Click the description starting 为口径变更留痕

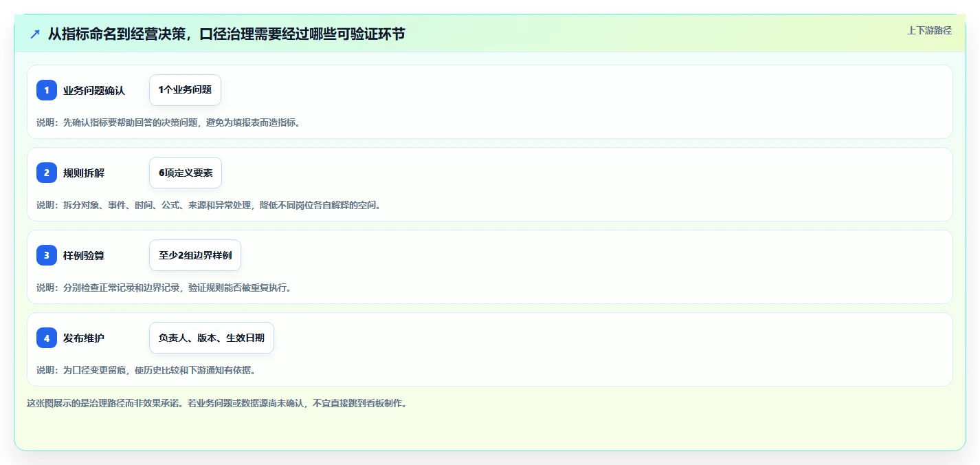[x=146, y=370]
